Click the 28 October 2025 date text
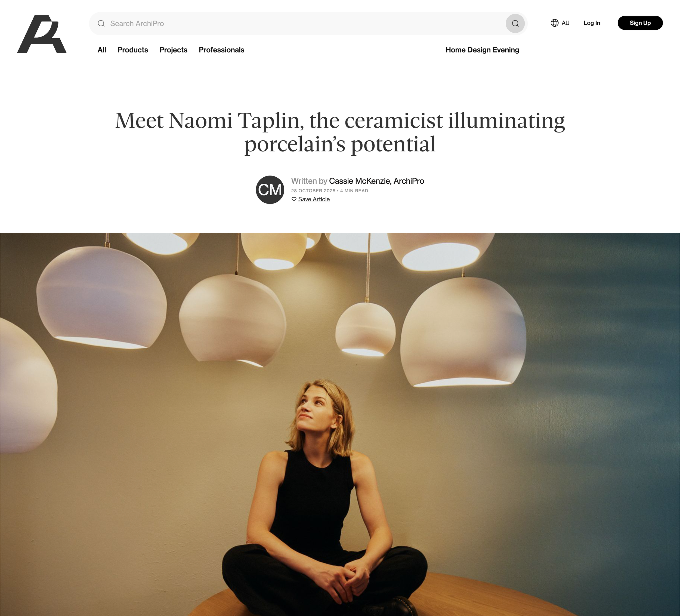Image resolution: width=680 pixels, height=616 pixels. (x=313, y=191)
